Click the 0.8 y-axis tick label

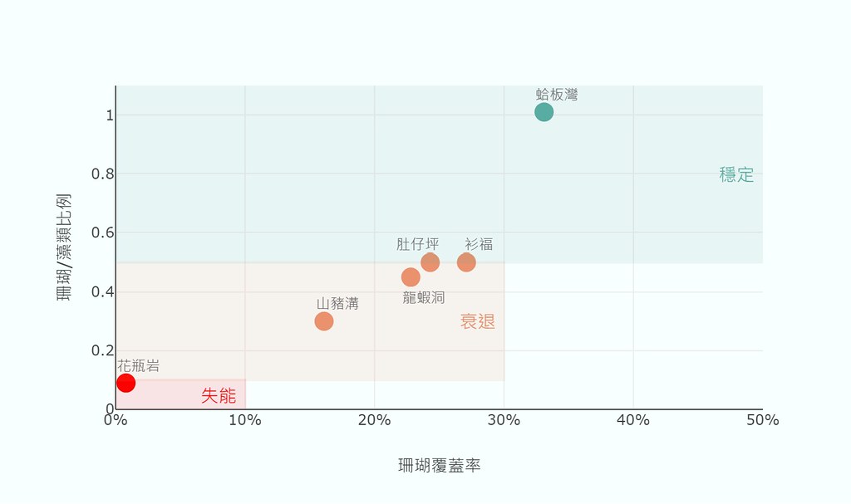coord(102,174)
